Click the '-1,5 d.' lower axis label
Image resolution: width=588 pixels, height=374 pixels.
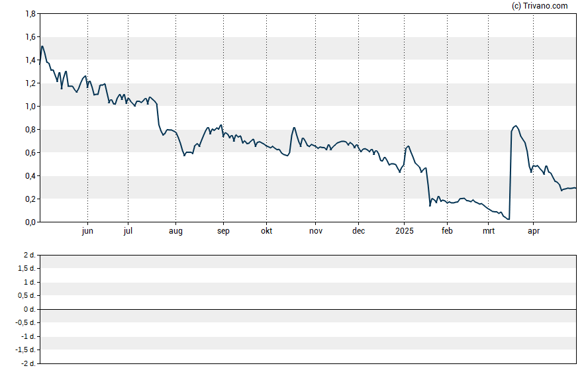(x=26, y=350)
